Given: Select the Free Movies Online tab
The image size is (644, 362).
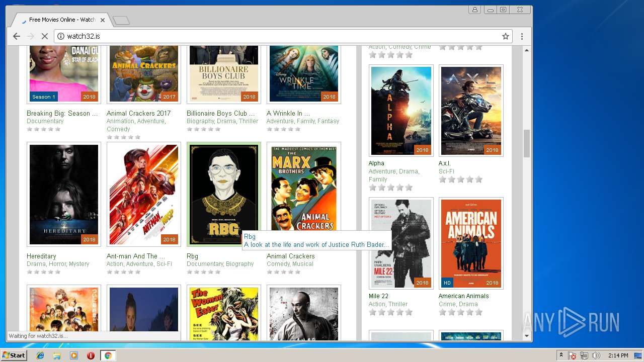Looking at the screenshot, I should pyautogui.click(x=62, y=20).
